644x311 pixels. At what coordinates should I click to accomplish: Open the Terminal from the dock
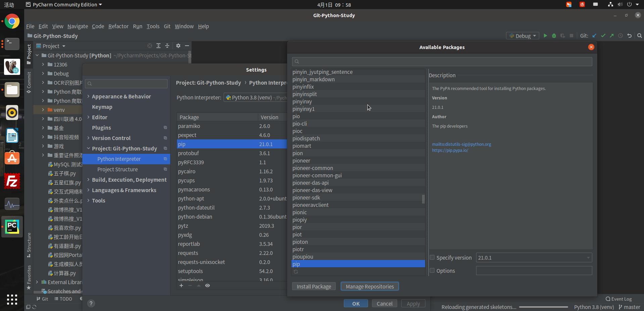12,44
